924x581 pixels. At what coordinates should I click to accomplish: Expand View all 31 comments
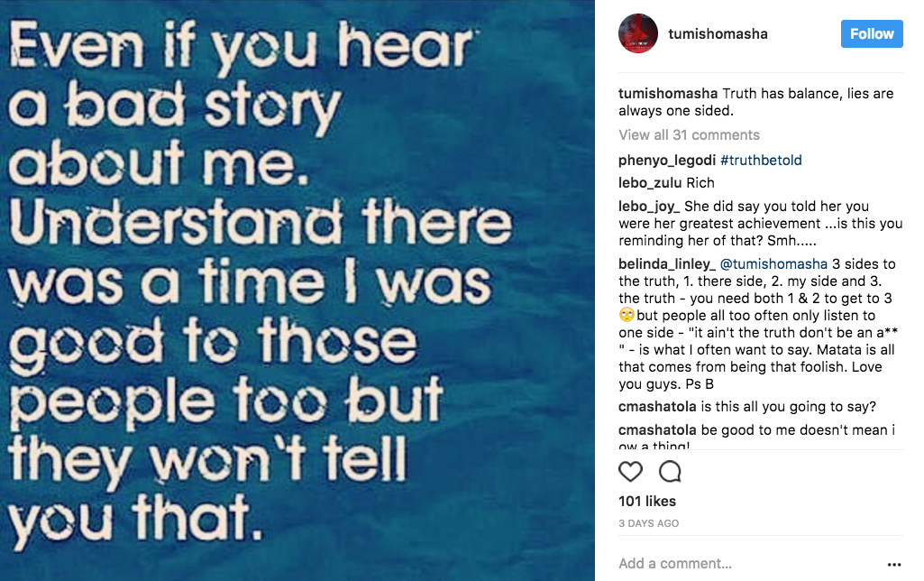689,135
